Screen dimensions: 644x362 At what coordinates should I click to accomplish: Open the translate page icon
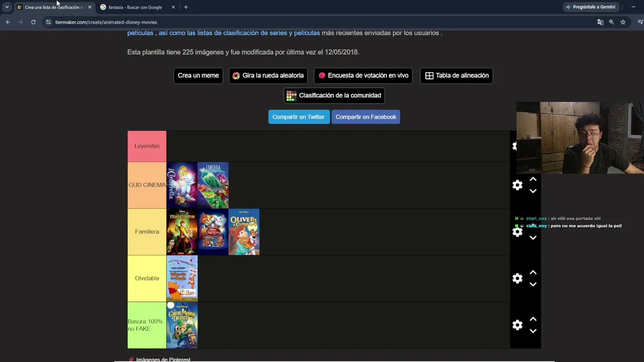click(x=600, y=22)
